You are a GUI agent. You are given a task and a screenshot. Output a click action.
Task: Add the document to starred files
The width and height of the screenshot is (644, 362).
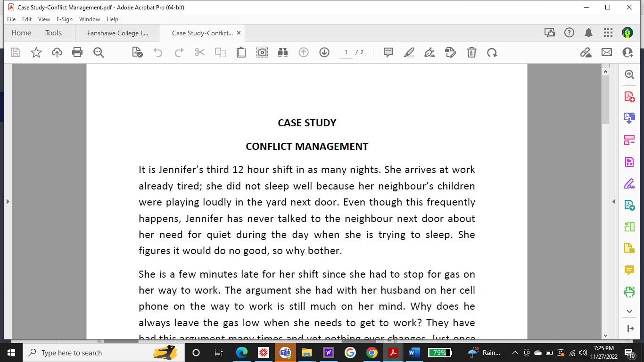click(x=36, y=52)
